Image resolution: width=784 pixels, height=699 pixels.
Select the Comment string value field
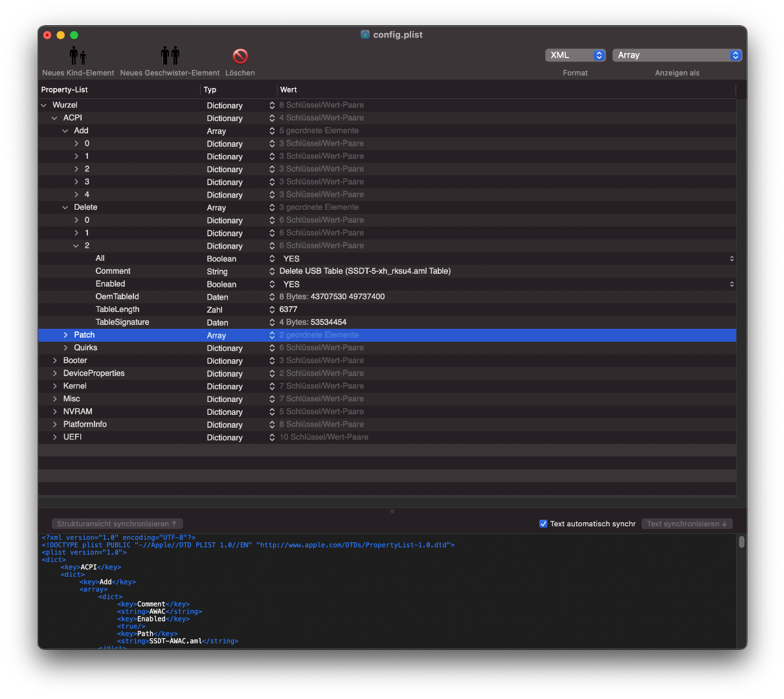coord(365,271)
